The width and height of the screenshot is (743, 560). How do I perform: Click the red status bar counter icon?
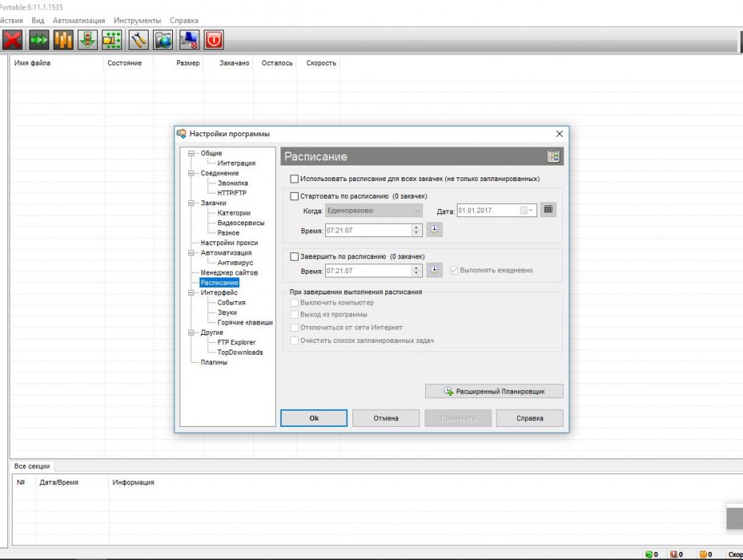pyautogui.click(x=673, y=554)
